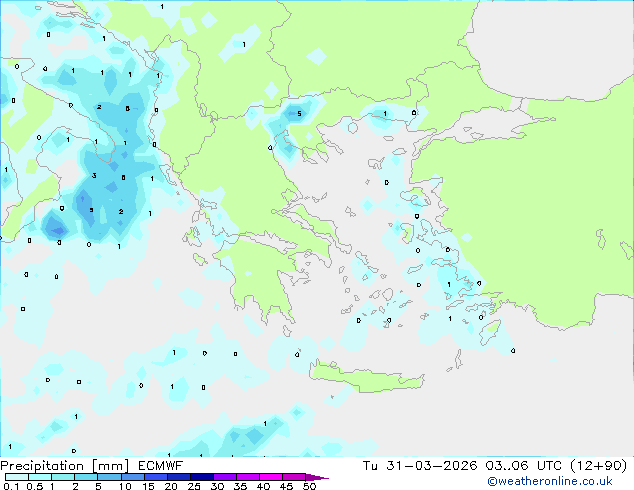Pick the legend swatch between 0.1 and 0.5
Viewport: 634px width, 490px height.
(17, 477)
